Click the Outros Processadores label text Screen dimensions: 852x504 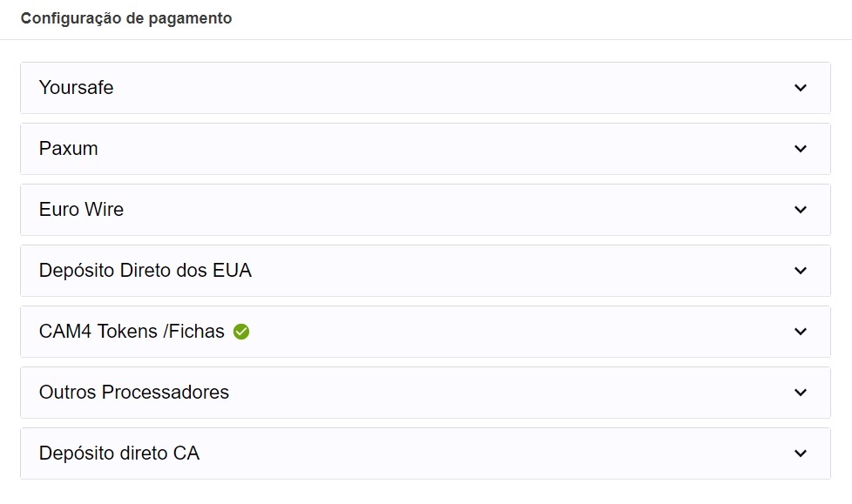(134, 393)
